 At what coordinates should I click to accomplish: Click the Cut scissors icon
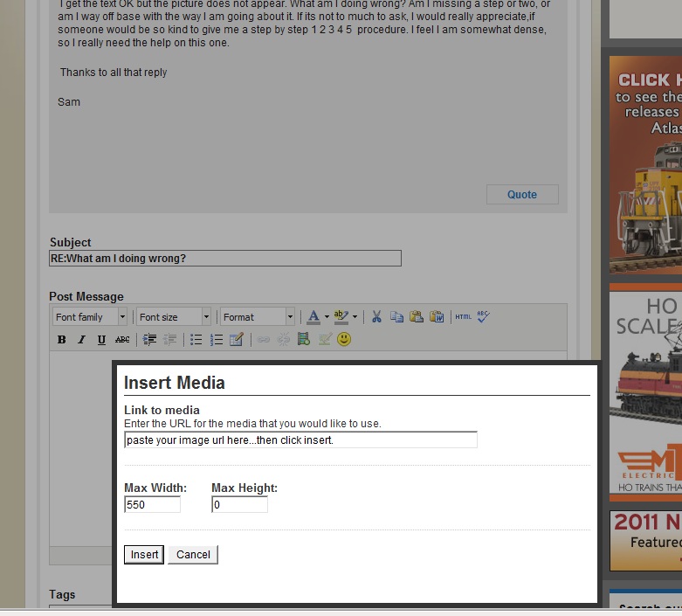(376, 317)
